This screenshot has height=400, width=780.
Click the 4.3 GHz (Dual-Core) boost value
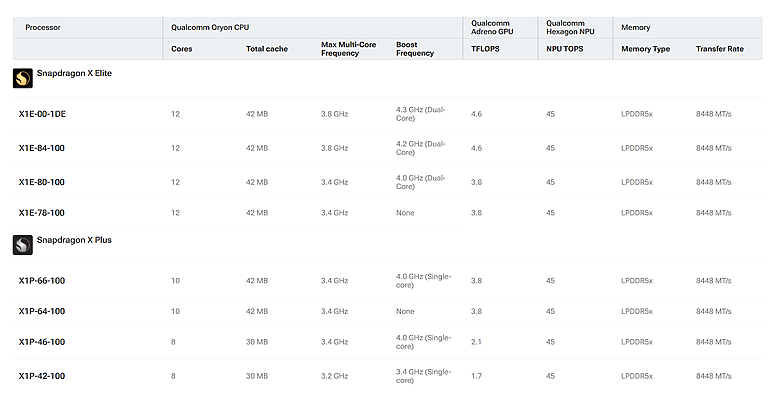421,114
